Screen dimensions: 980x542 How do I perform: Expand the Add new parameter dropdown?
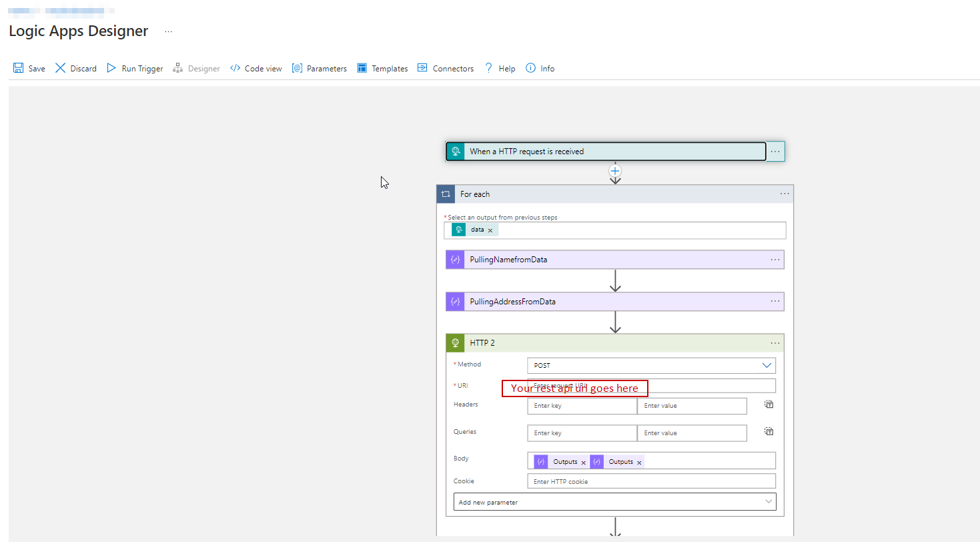click(614, 502)
